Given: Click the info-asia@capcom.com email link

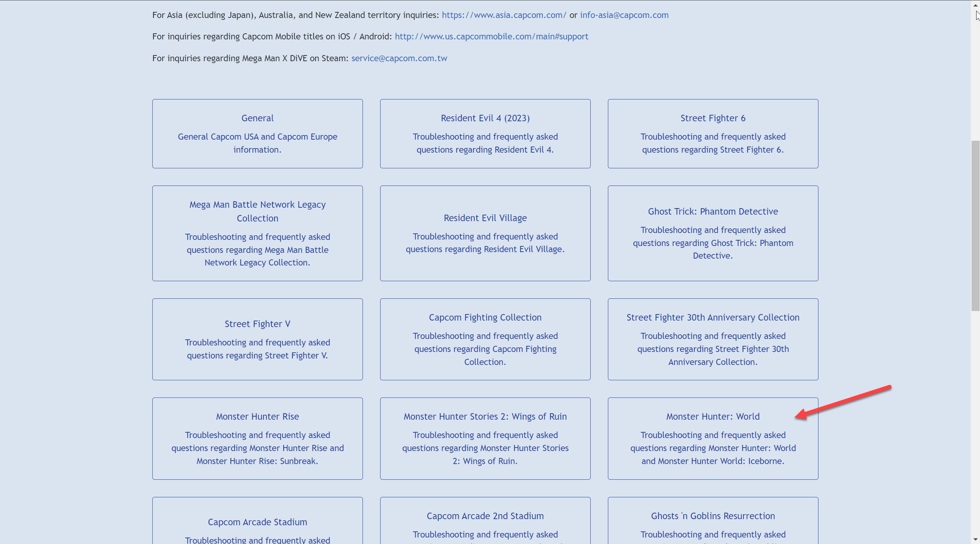Looking at the screenshot, I should (624, 15).
